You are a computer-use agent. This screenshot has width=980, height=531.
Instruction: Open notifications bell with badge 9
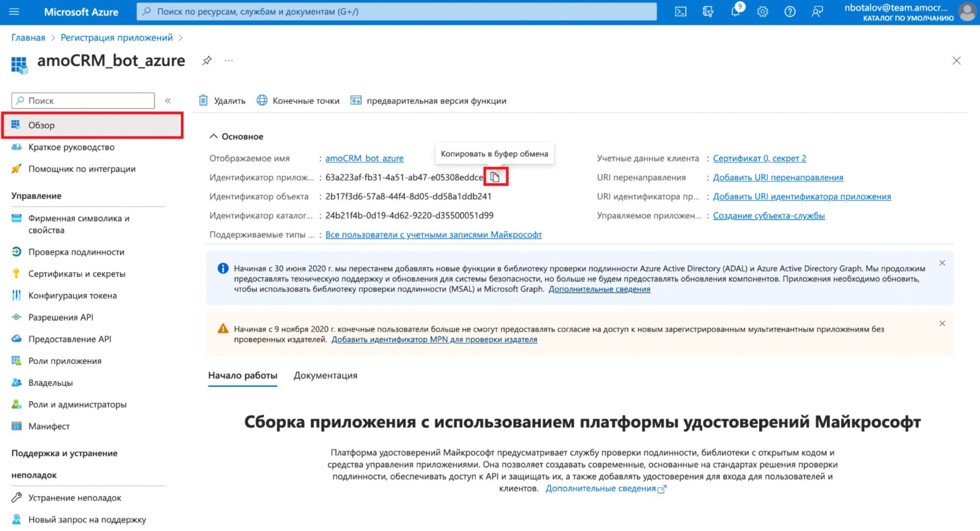[x=736, y=11]
